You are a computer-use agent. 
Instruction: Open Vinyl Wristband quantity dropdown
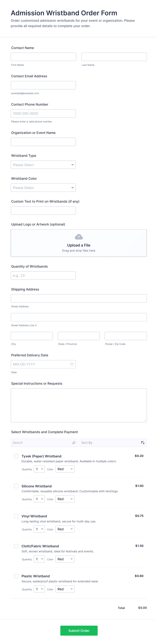[x=39, y=529]
